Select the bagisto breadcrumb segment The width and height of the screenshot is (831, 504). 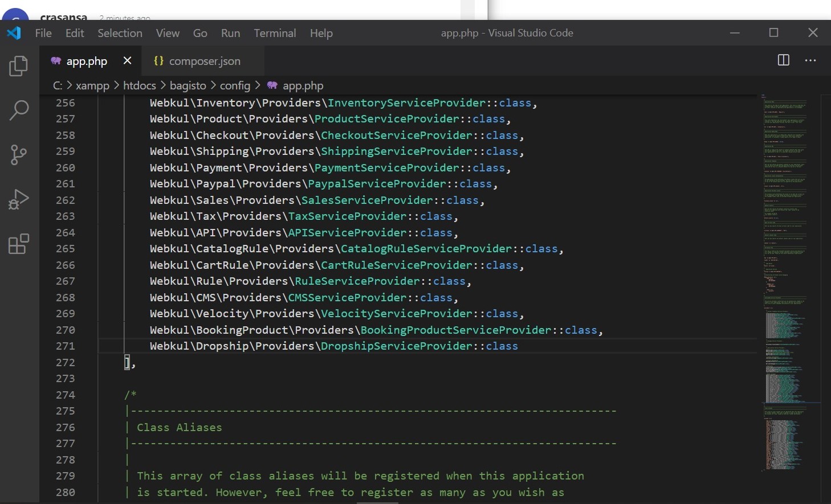click(x=188, y=85)
